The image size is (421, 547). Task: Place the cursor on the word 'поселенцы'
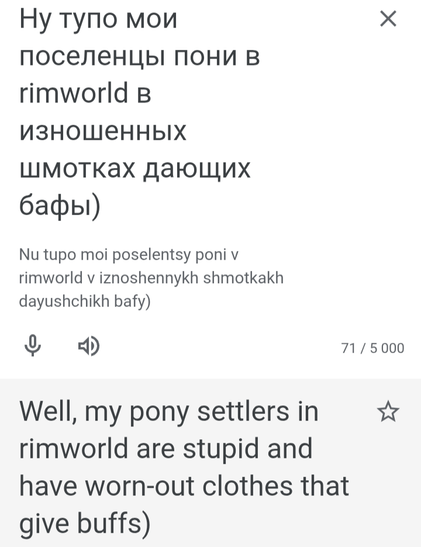pyautogui.click(x=92, y=58)
